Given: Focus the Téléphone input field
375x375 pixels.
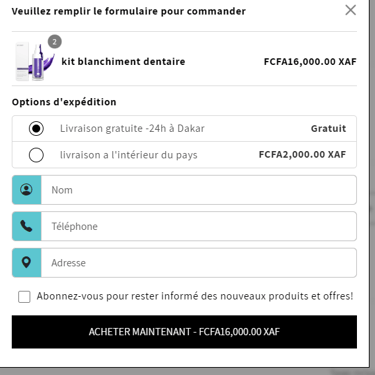Looking at the screenshot, I should (x=199, y=226).
